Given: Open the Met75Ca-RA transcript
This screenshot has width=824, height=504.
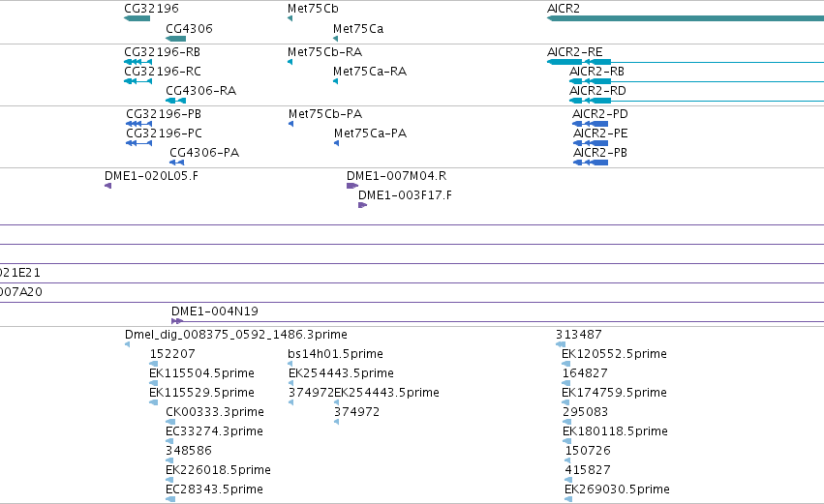Looking at the screenshot, I should (x=370, y=72).
